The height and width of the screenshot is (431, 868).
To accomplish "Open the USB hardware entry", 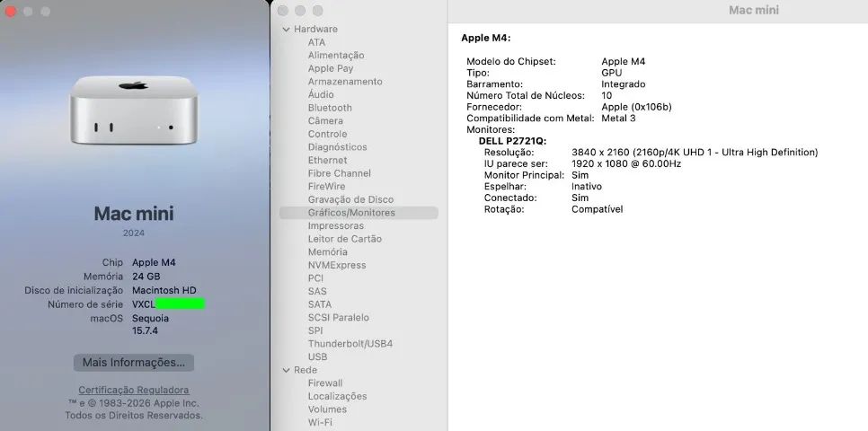I will 317,356.
